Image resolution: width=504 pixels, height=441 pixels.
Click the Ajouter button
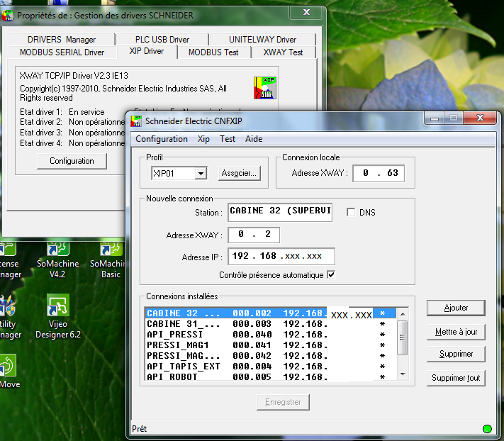456,308
